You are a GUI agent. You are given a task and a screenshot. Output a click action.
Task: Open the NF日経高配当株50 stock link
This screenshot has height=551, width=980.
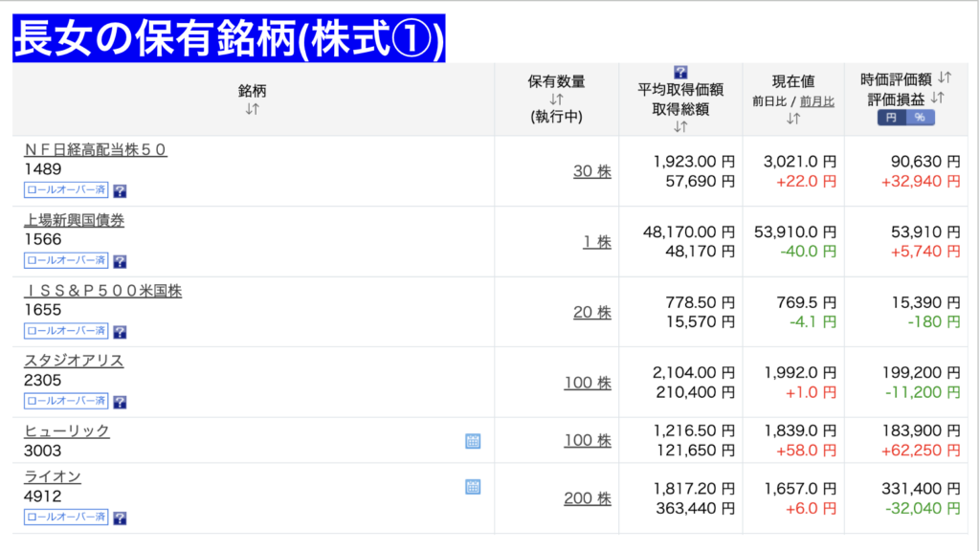96,149
